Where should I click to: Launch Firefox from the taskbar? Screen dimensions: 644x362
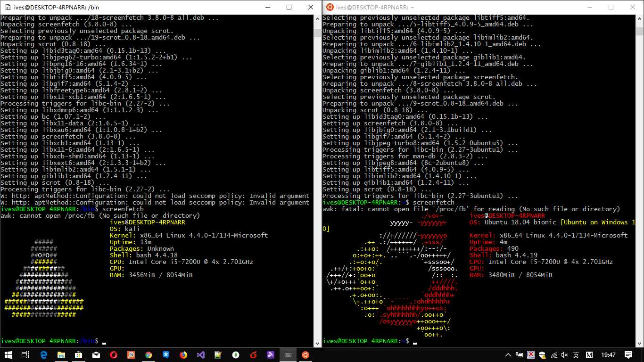click(x=183, y=354)
